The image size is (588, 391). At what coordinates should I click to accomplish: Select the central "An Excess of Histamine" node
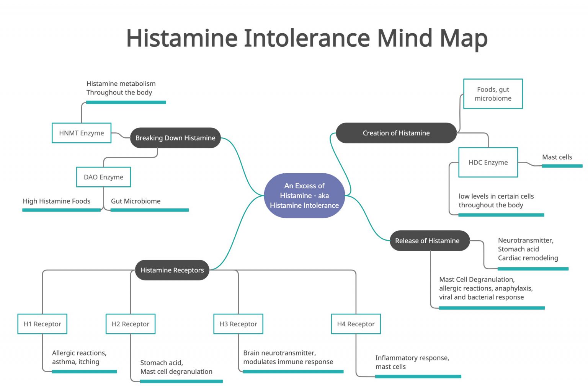point(304,195)
